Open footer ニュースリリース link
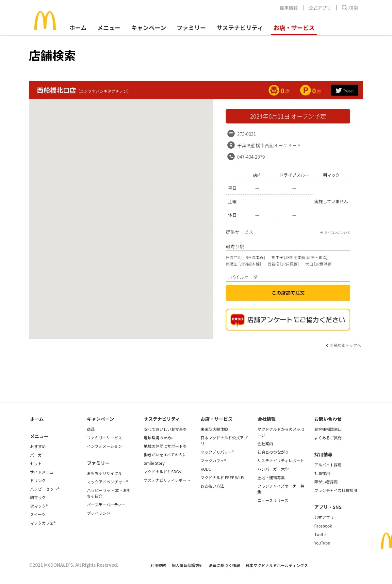The height and width of the screenshot is (584, 392). click(x=273, y=500)
